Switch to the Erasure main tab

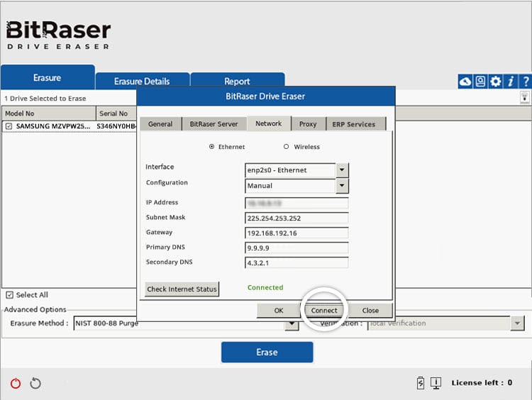pos(48,78)
